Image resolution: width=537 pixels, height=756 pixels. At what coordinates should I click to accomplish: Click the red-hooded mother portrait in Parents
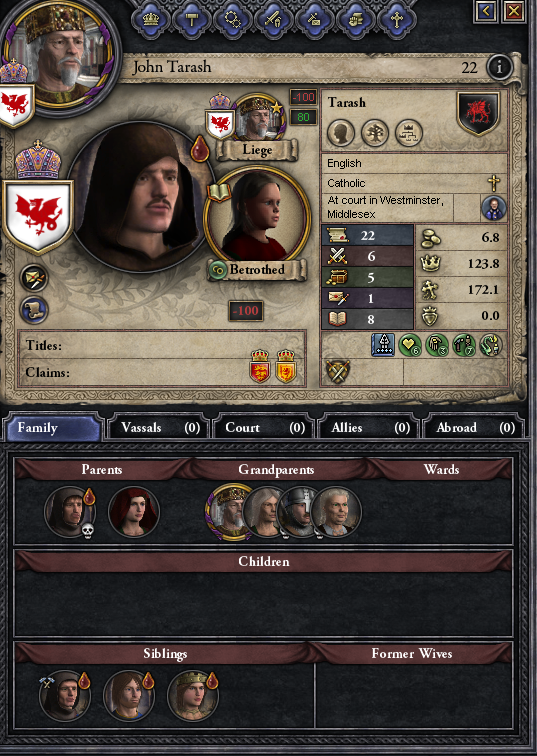tap(134, 512)
